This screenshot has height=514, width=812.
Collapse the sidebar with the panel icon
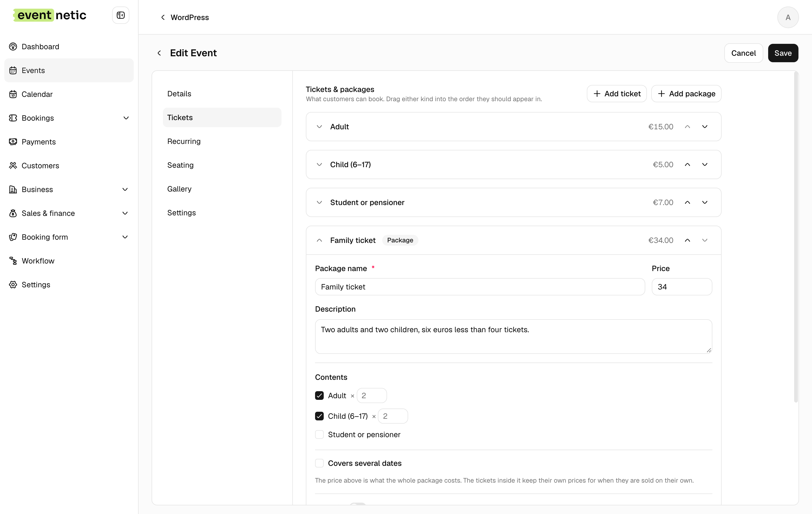point(120,15)
